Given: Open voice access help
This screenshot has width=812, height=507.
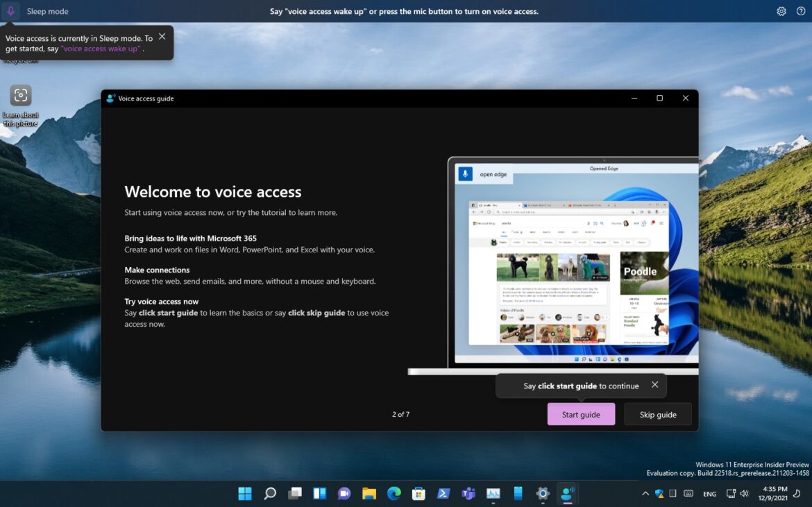Looking at the screenshot, I should coord(800,11).
